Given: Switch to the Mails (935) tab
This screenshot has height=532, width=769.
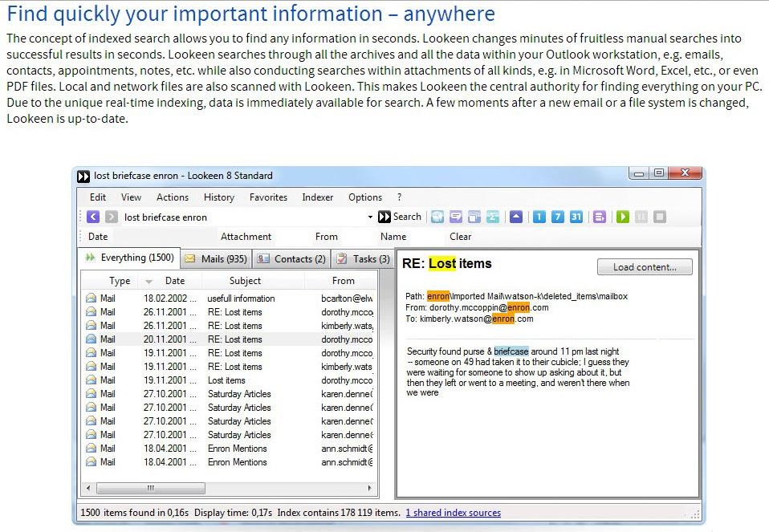Looking at the screenshot, I should [215, 259].
